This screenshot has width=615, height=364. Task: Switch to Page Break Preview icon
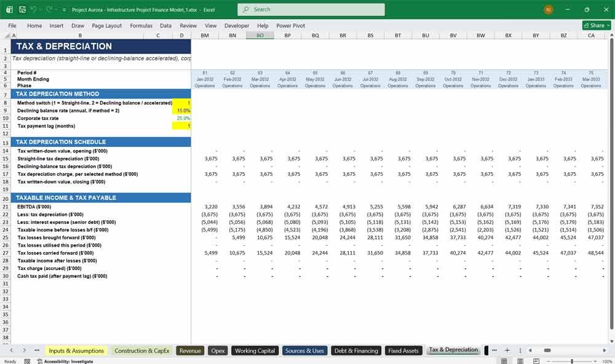pos(536,361)
